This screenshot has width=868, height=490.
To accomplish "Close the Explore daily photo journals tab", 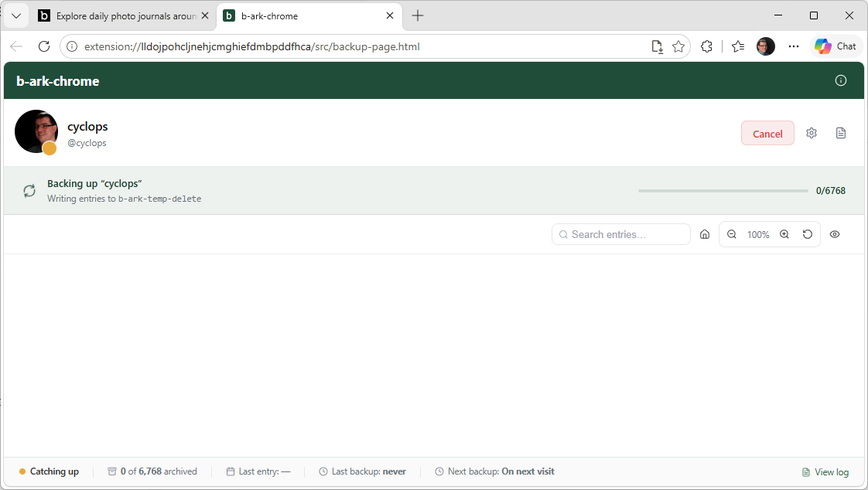I will 205,15.
